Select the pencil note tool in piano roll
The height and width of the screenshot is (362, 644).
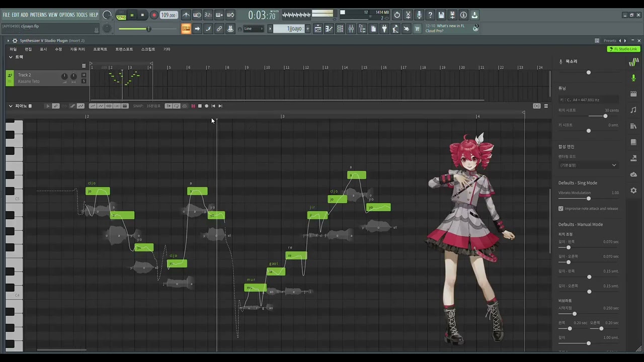coord(56,106)
